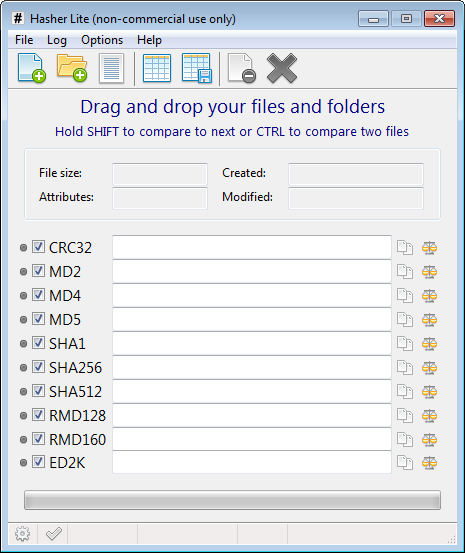Viewport: 465px width, 553px height.
Task: Open the File menu
Action: click(24, 40)
